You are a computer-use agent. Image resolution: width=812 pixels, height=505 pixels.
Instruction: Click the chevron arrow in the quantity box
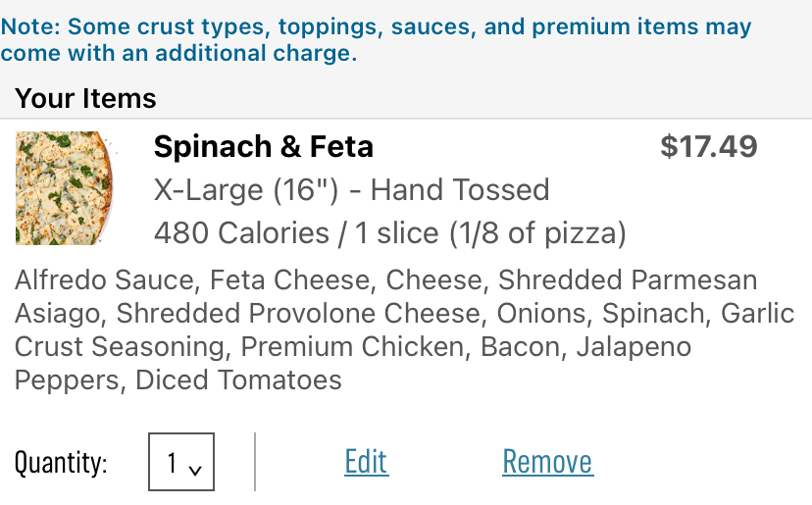pyautogui.click(x=195, y=469)
